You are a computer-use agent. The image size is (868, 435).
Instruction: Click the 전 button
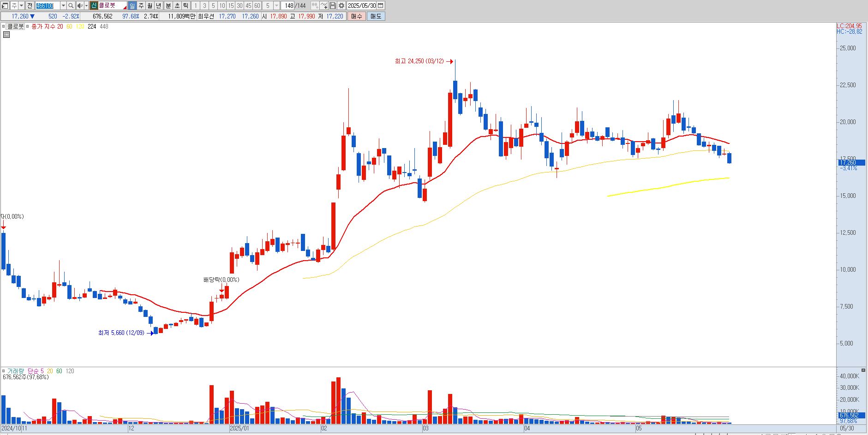pos(30,6)
